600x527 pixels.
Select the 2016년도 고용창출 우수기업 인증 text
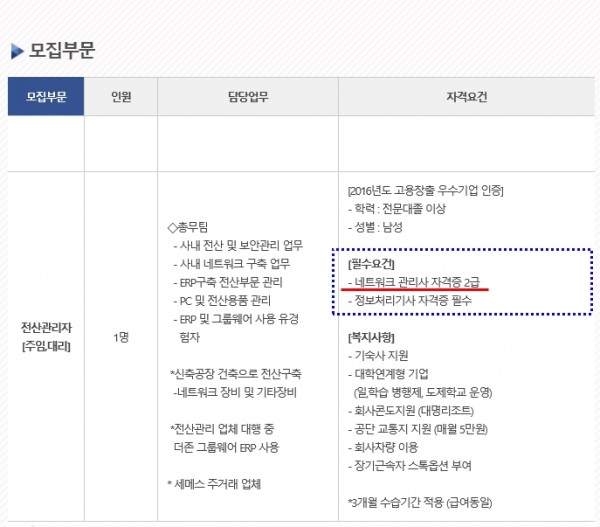[x=425, y=190]
